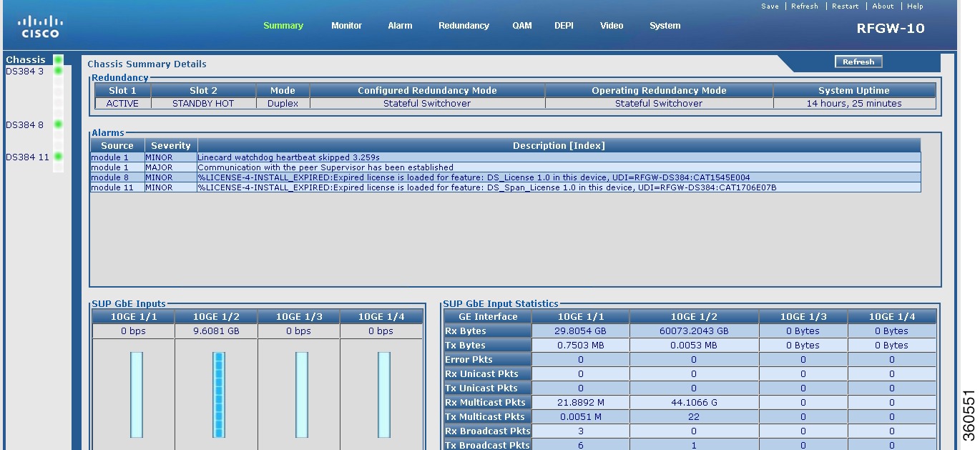This screenshot has width=980, height=450.
Task: Click the '29.8054 GB' Rx Bytes value
Action: 580,331
